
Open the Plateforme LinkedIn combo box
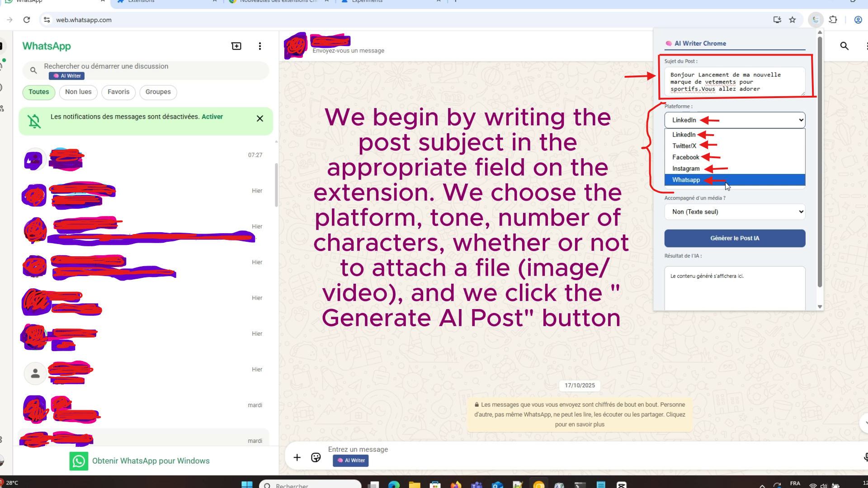[734, 120]
